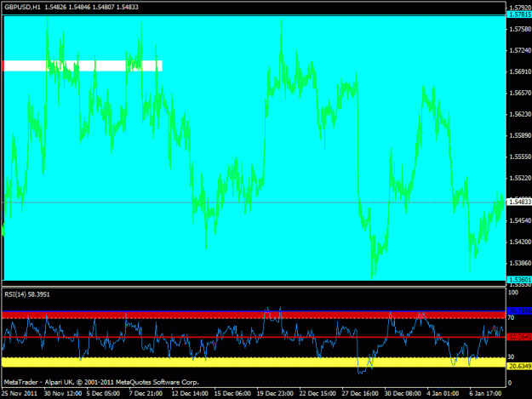Click the 4 Jan 01:00 time label
Viewport: 532px width, 399px height.
(443, 393)
